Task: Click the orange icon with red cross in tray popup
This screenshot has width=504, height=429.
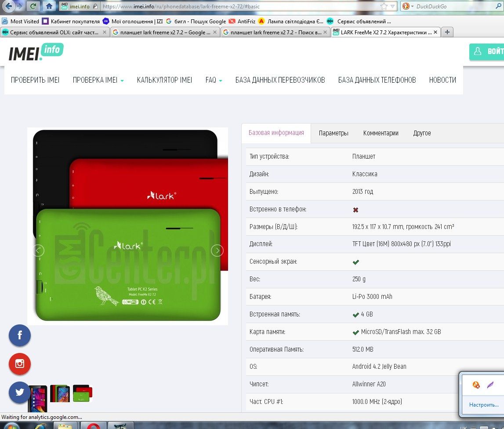Action: [476, 385]
